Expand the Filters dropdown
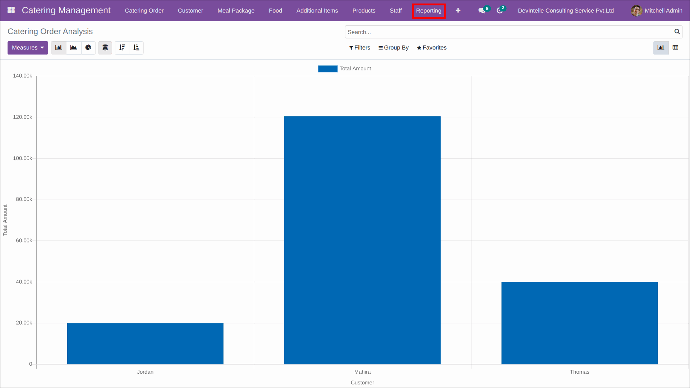Screen dimensions: 690x388 (360, 48)
